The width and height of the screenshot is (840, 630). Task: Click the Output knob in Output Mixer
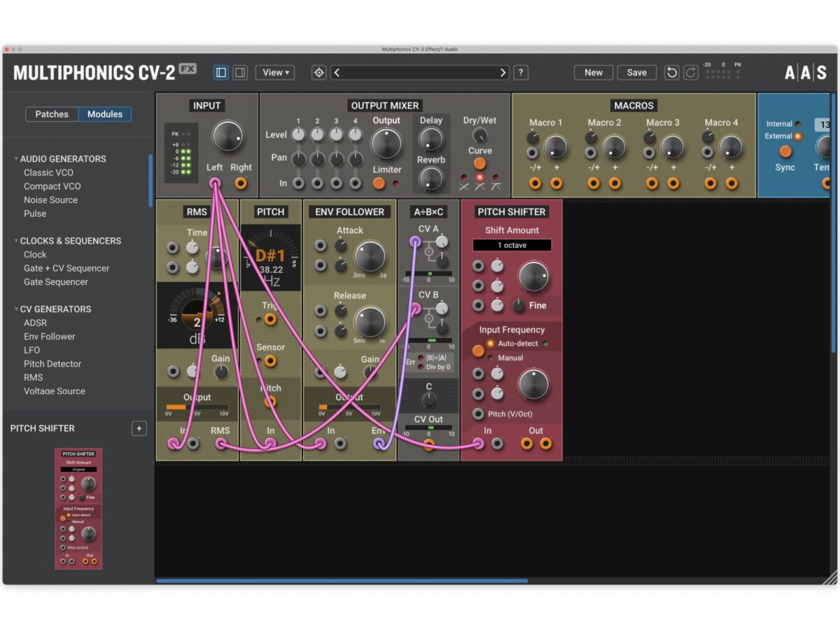[x=386, y=144]
